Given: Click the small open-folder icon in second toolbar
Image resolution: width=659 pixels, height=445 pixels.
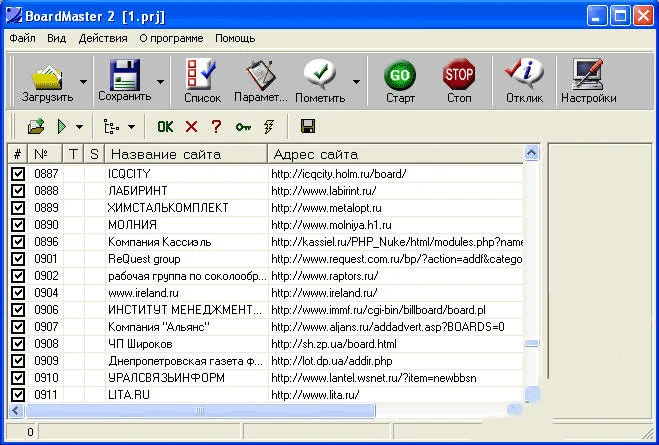Looking at the screenshot, I should 36,126.
